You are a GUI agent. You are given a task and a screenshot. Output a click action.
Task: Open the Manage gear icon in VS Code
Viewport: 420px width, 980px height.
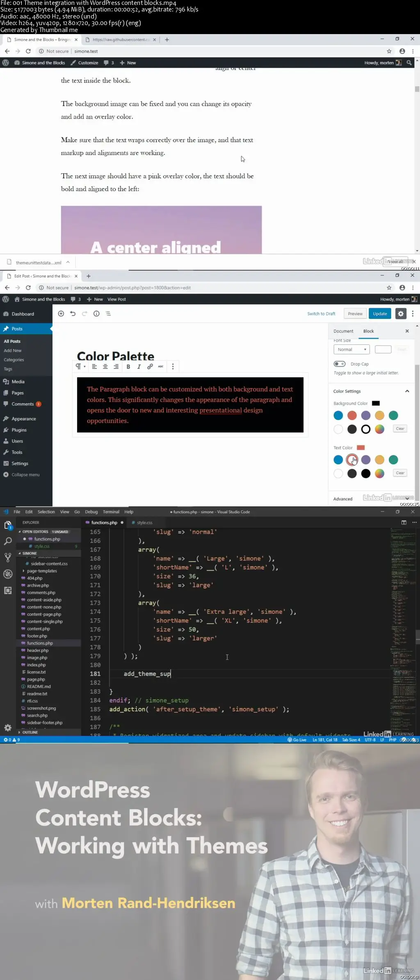click(x=8, y=728)
